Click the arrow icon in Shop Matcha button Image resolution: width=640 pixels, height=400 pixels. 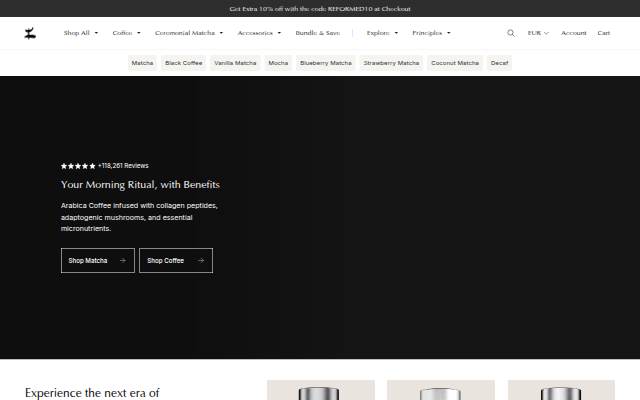click(123, 260)
